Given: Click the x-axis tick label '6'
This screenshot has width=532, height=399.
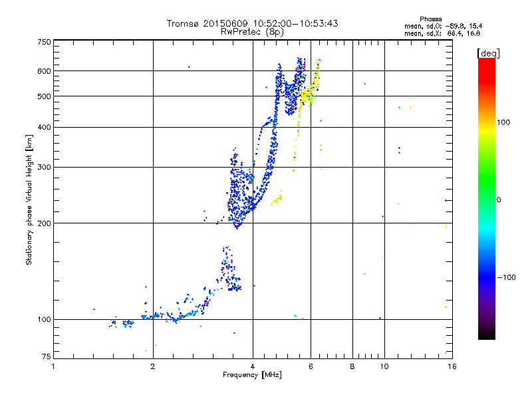Looking at the screenshot, I should (x=311, y=366).
